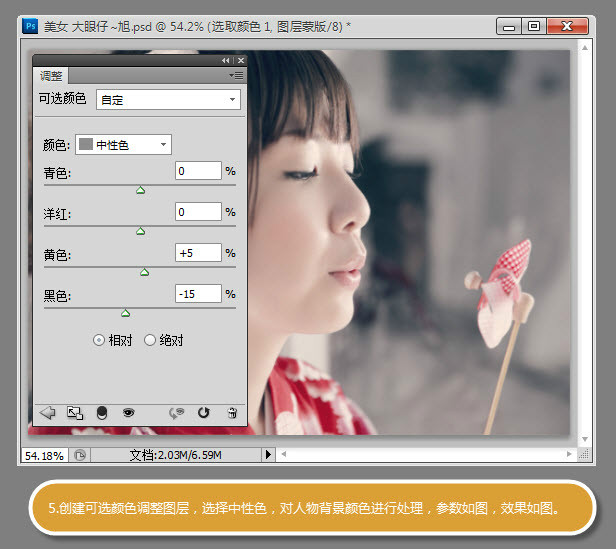Toggle layer visibility eye icon
The image size is (616, 549).
click(128, 413)
